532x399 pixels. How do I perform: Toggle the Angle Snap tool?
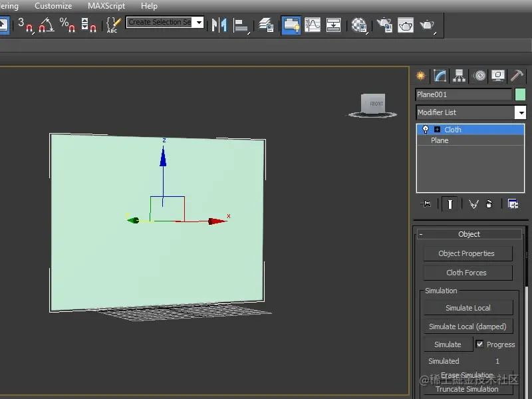47,25
